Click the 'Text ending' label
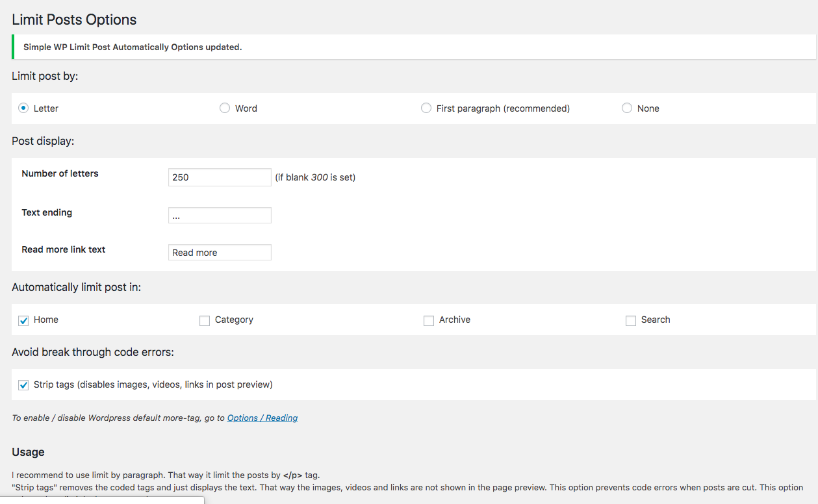This screenshot has height=504, width=818. coord(47,212)
